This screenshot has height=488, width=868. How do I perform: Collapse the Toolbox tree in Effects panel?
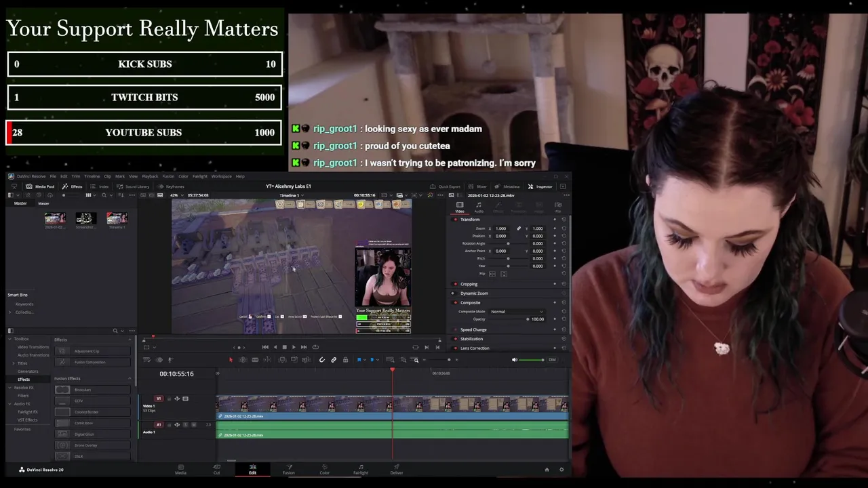(10, 339)
